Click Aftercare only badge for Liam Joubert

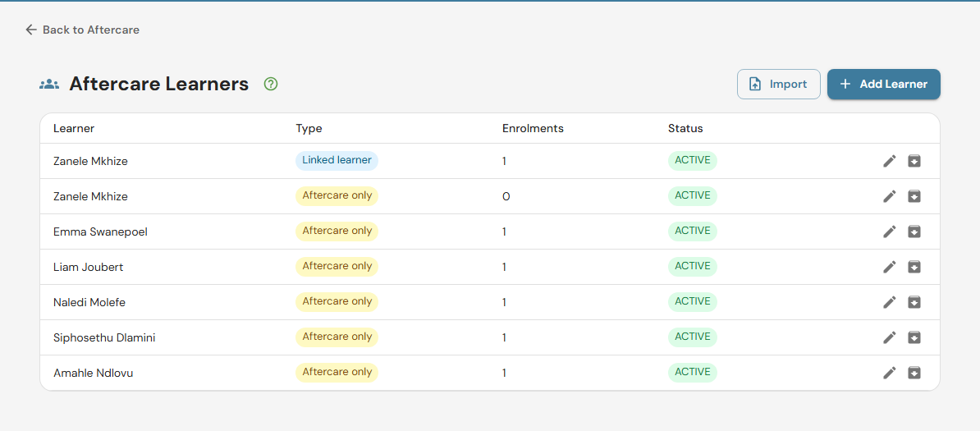[x=337, y=266]
